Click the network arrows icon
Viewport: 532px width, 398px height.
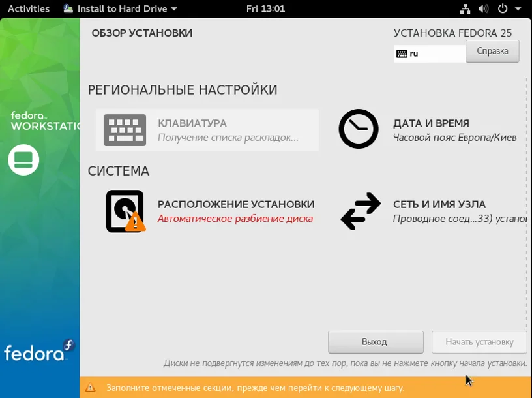click(361, 211)
